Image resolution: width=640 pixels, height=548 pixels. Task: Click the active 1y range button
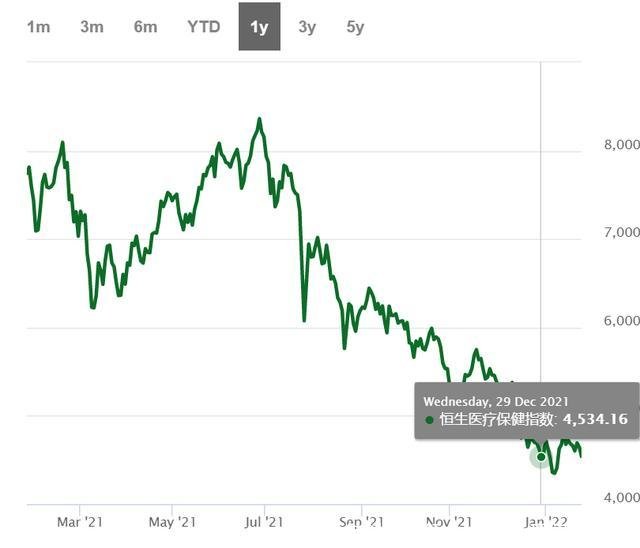(259, 27)
